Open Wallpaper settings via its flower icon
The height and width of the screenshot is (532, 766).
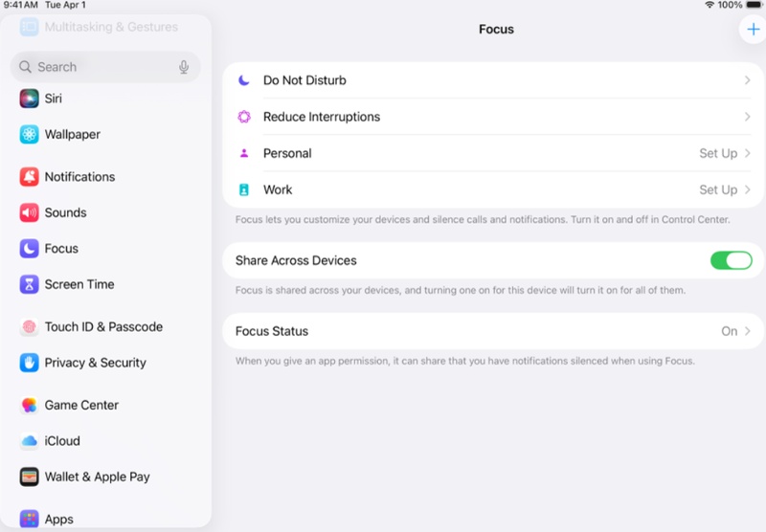[x=30, y=134]
